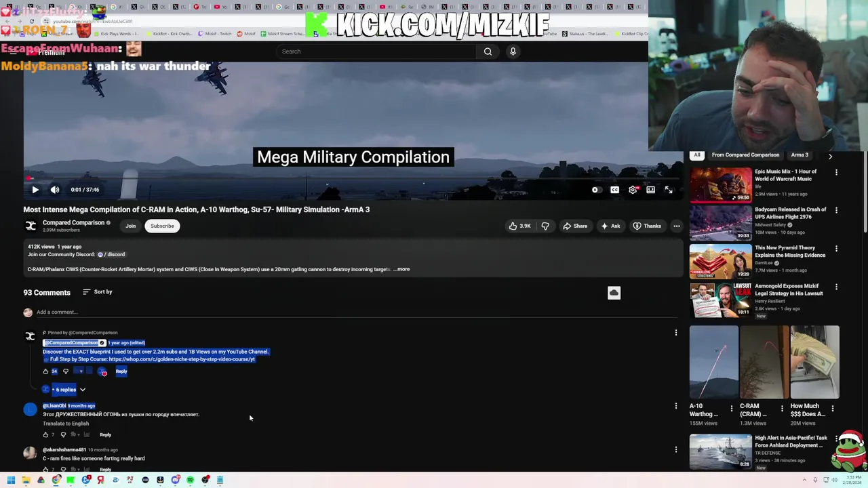Open options for This New Pyramid Theory video
The width and height of the screenshot is (868, 488).
point(836,249)
